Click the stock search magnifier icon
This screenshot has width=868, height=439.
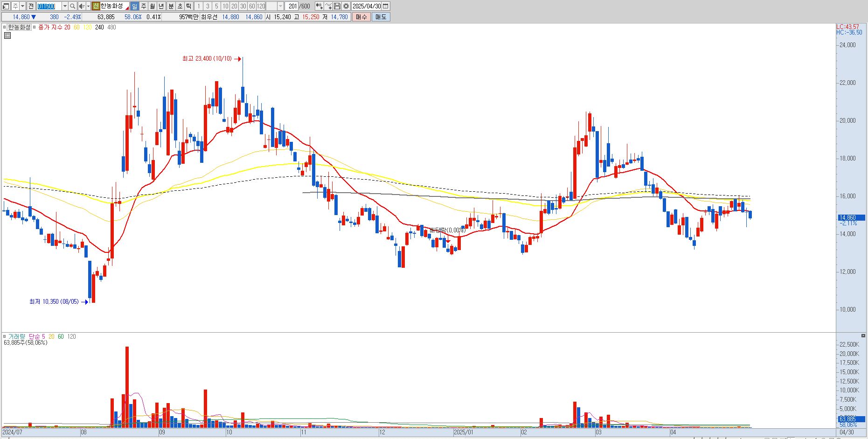(x=73, y=6)
